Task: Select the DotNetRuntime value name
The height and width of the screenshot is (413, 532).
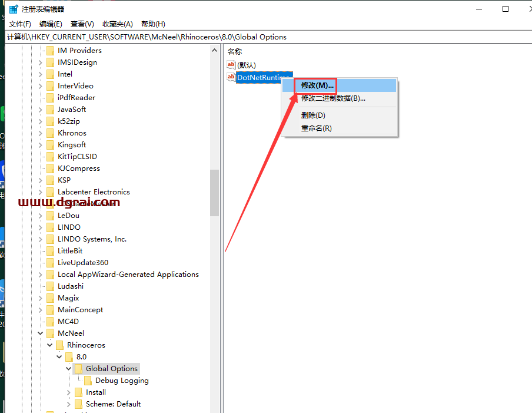Action: pos(260,77)
